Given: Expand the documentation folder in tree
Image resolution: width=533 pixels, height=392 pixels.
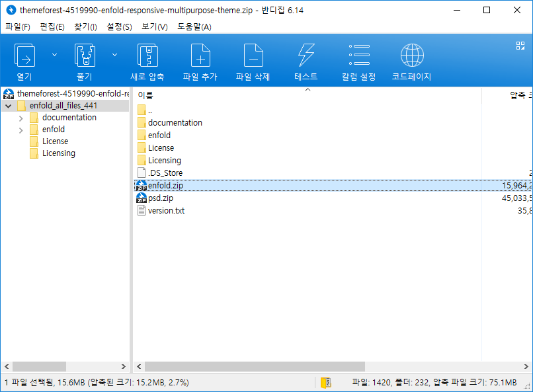Looking at the screenshot, I should (21, 118).
